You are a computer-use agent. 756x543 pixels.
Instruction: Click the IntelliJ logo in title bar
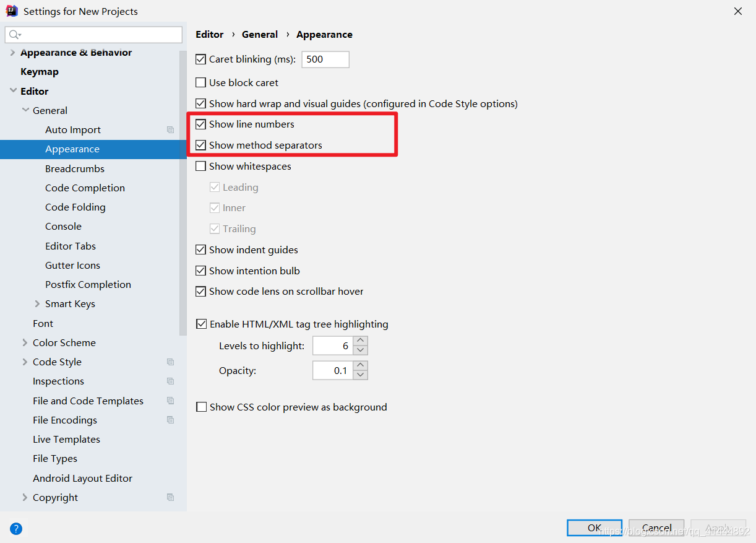pos(12,11)
